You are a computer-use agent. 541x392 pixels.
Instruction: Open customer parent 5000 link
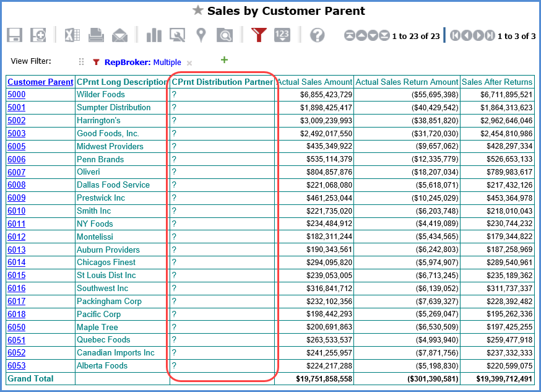coord(16,95)
